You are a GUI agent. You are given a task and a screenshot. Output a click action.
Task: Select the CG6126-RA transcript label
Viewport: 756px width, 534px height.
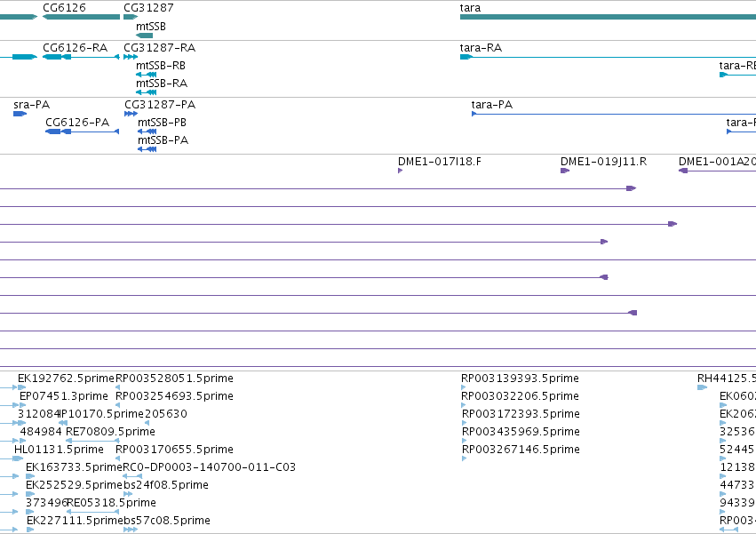pos(76,48)
